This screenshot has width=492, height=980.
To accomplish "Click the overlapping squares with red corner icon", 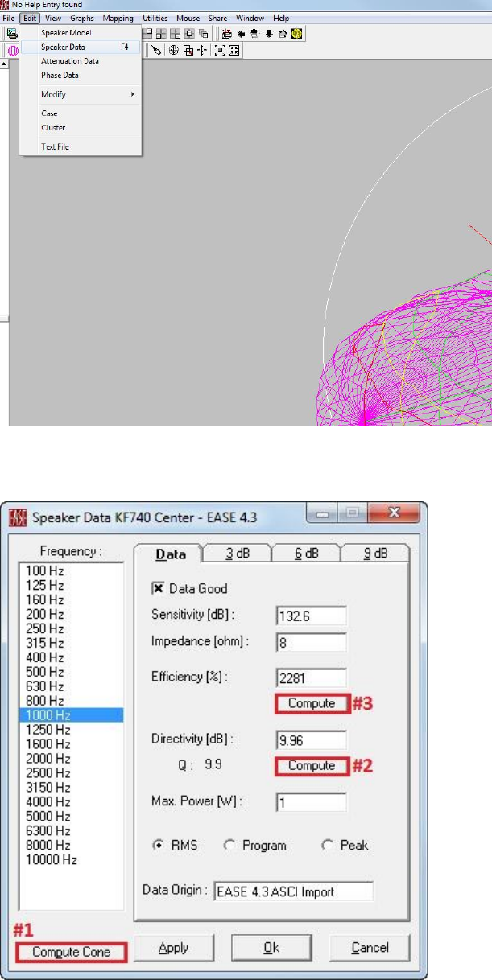I will [188, 49].
